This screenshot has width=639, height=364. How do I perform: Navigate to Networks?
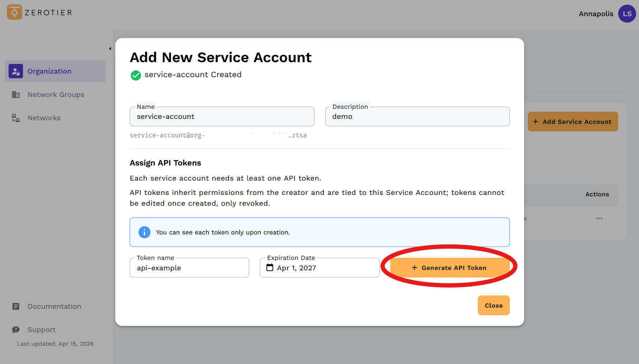44,118
